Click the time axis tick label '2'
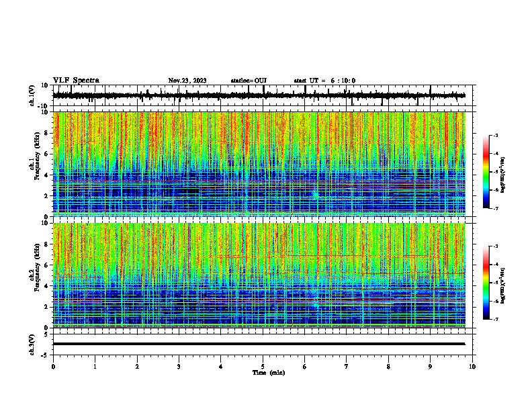Screen dimensions: 532x411 tap(137, 367)
